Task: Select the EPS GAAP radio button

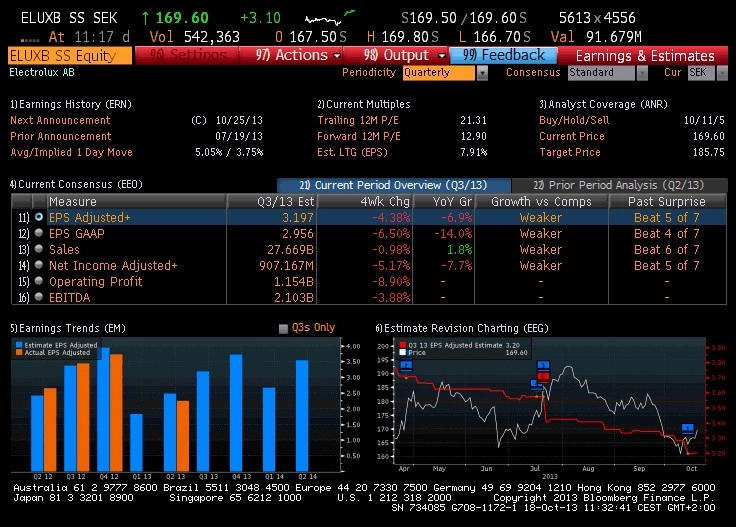Action: coord(39,233)
